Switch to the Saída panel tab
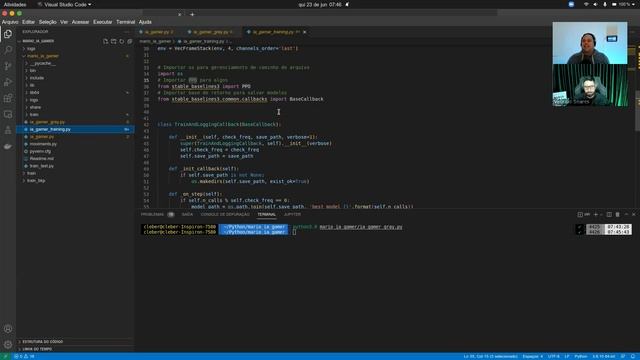Screen dimensions: 640x360 pyautogui.click(x=187, y=214)
